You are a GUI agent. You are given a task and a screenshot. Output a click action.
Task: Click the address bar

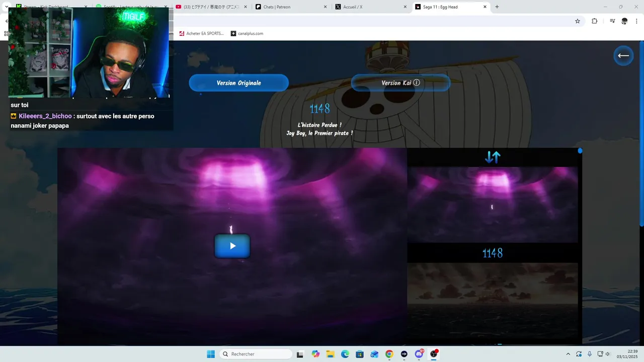coord(372,21)
